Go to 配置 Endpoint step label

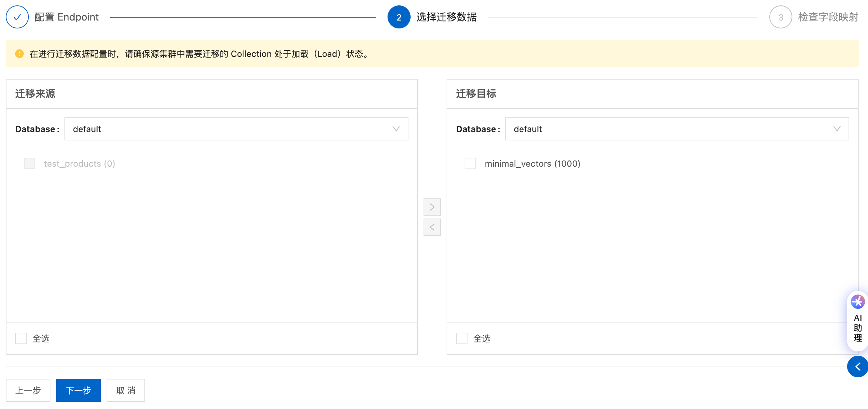pos(67,17)
